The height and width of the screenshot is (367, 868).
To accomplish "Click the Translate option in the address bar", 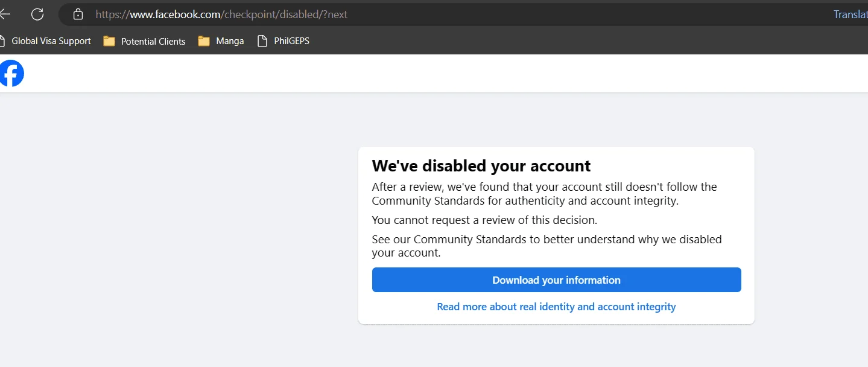I will (851, 14).
